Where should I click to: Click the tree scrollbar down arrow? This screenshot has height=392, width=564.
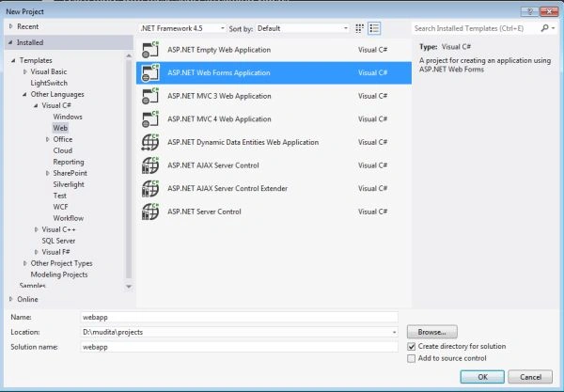click(x=129, y=287)
